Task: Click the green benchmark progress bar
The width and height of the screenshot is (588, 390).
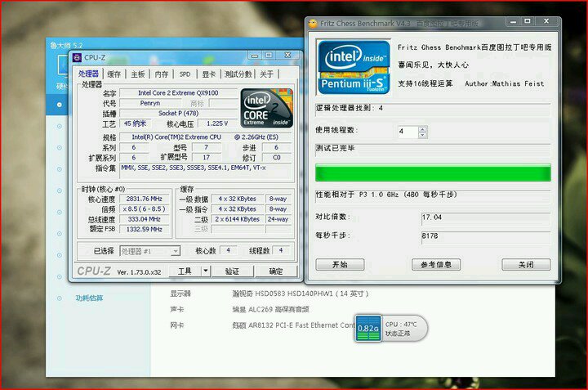Action: click(433, 173)
